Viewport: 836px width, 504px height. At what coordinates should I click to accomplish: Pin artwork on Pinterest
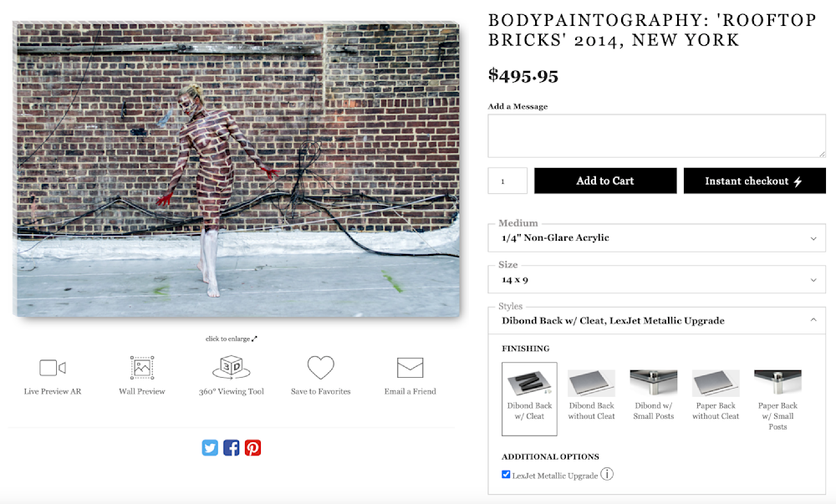(252, 448)
